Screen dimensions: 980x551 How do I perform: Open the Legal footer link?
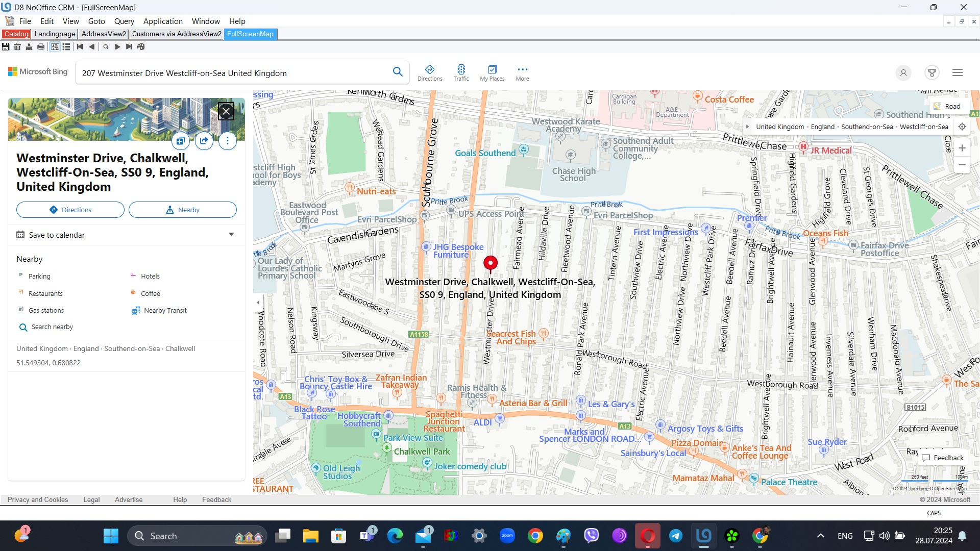click(x=91, y=499)
